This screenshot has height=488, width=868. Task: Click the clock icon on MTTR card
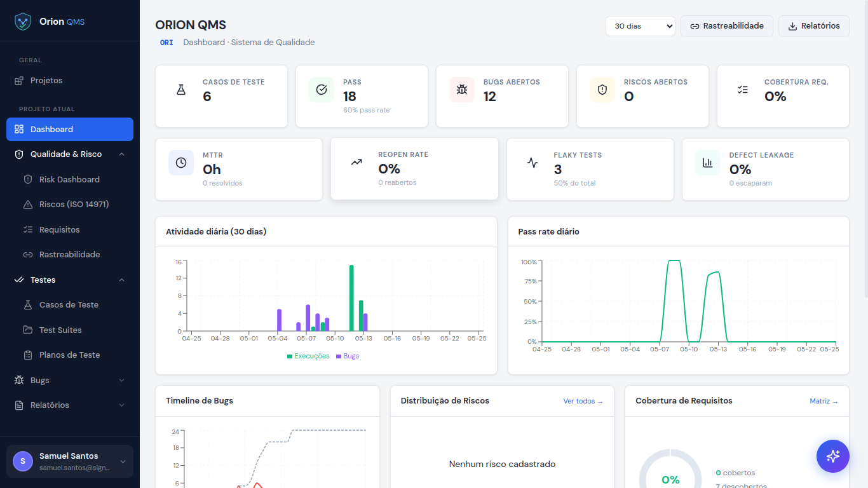coord(181,163)
